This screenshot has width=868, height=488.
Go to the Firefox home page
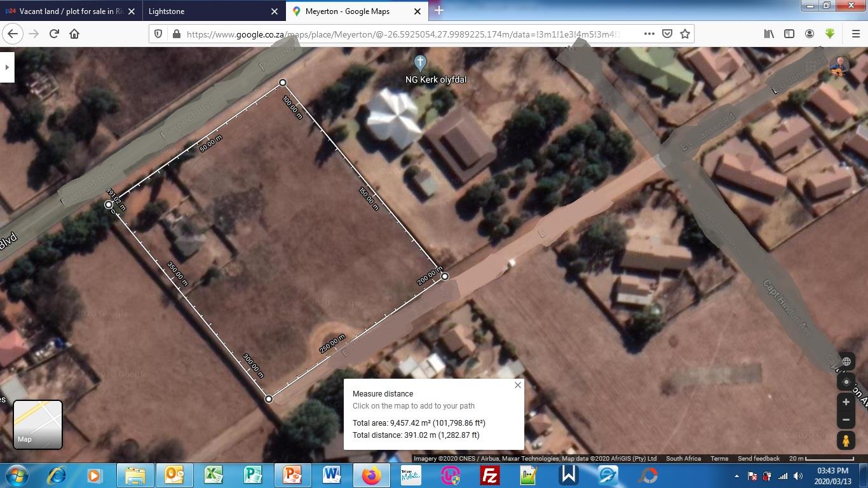coord(74,34)
